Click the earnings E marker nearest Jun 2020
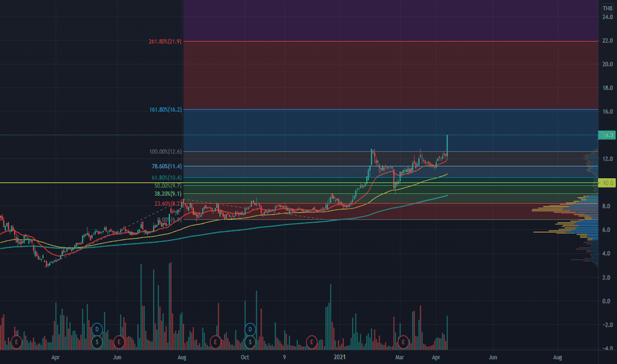This screenshot has width=617, height=364. pyautogui.click(x=119, y=342)
